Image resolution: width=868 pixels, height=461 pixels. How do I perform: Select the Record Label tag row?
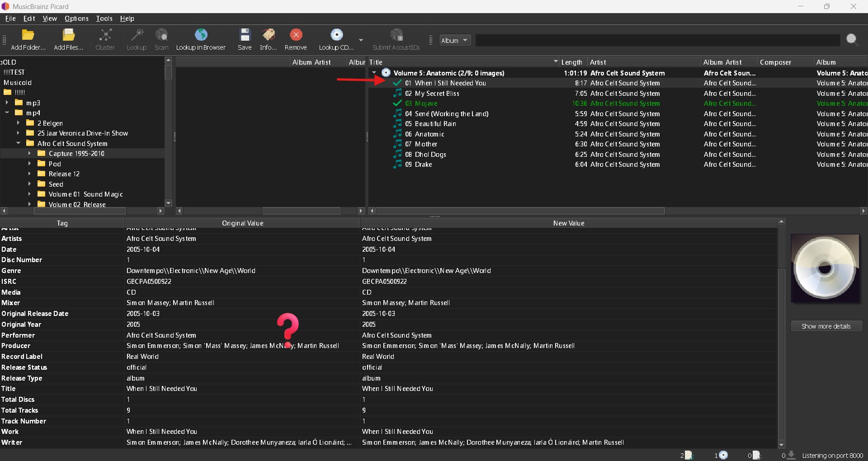pyautogui.click(x=389, y=356)
